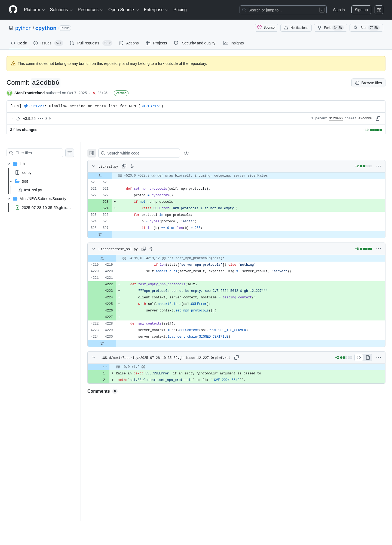Click the GitHub logo home icon
Viewport: 392px width, 545px height.
click(x=13, y=10)
